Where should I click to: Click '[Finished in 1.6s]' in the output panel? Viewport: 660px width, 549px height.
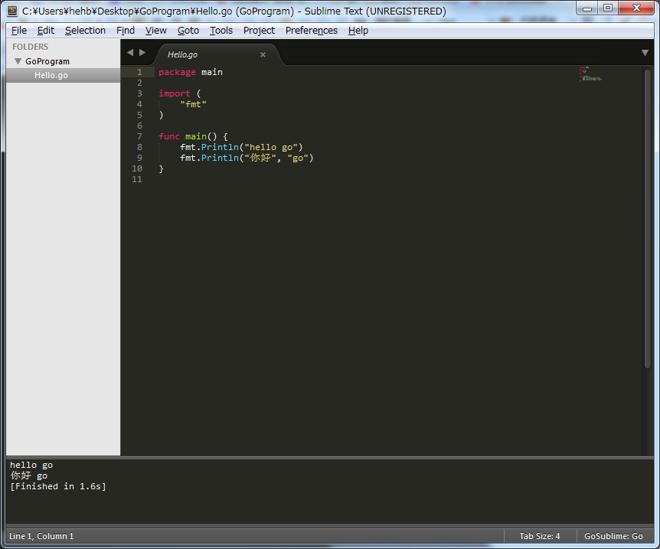[x=58, y=486]
